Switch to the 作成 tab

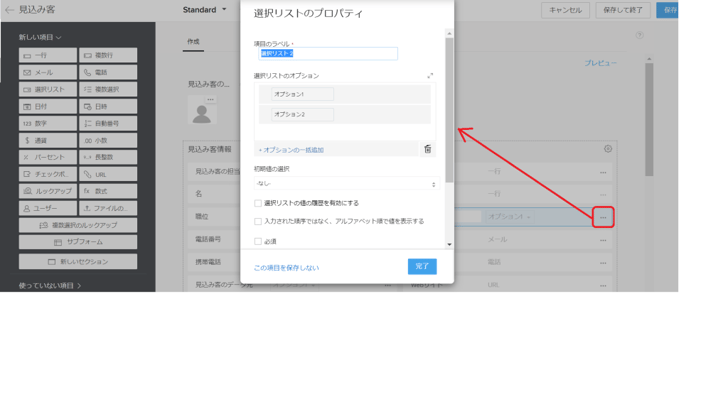coord(193,42)
